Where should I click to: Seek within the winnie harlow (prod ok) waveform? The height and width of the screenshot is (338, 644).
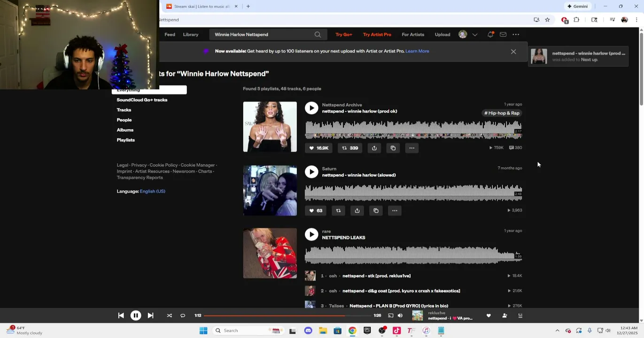tap(413, 130)
